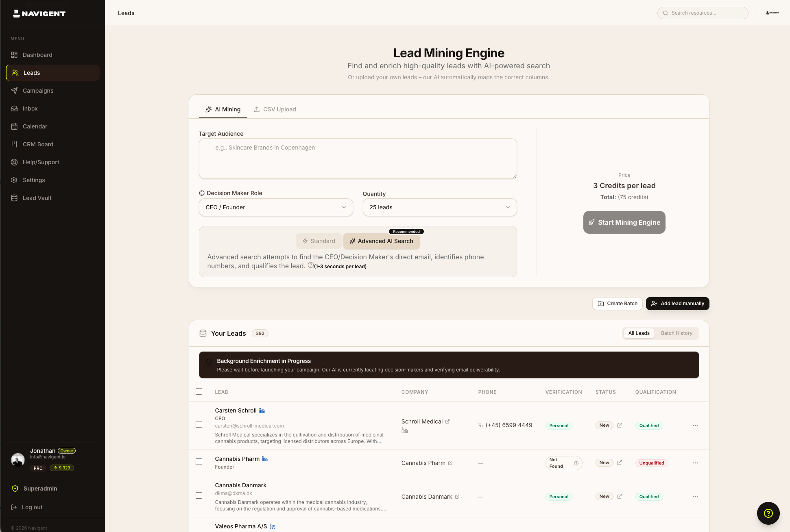This screenshot has width=790, height=532.
Task: Switch to the CSV Upload tab
Action: pos(275,109)
